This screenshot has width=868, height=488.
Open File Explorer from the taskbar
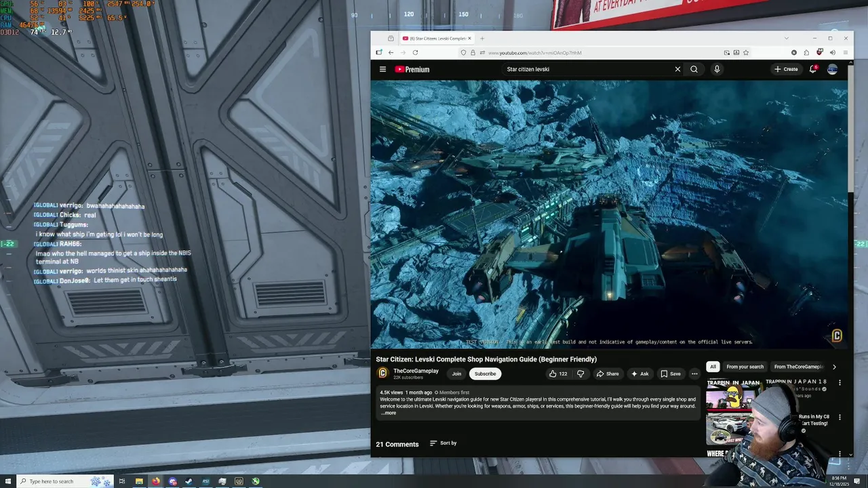pyautogui.click(x=139, y=481)
